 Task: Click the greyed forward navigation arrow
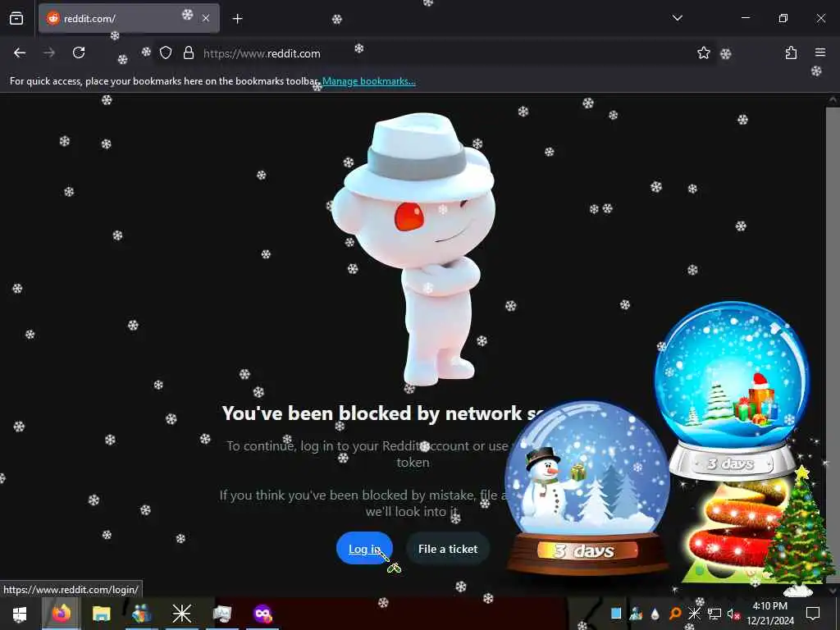tap(49, 52)
